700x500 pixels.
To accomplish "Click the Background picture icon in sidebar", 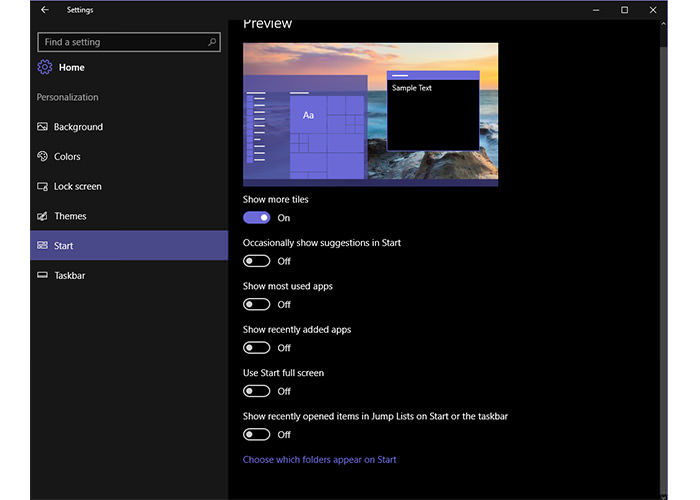I will (42, 127).
